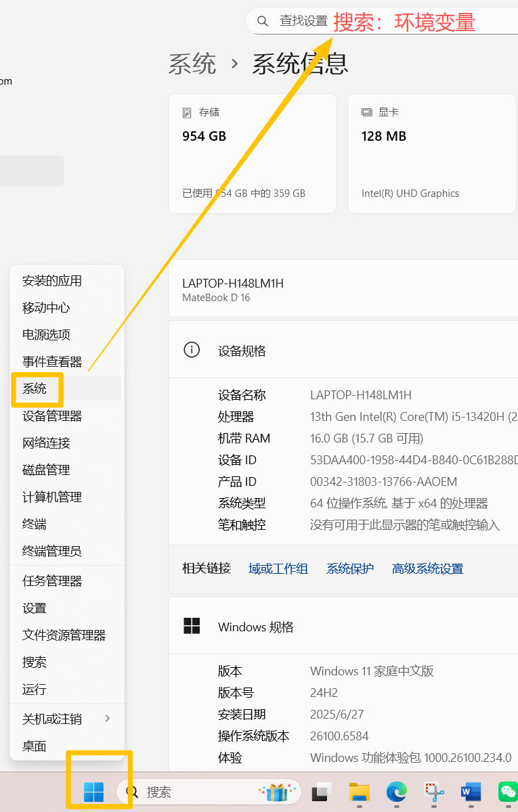Click the storage icon on 存储 card
Image resolution: width=518 pixels, height=812 pixels.
click(x=188, y=112)
